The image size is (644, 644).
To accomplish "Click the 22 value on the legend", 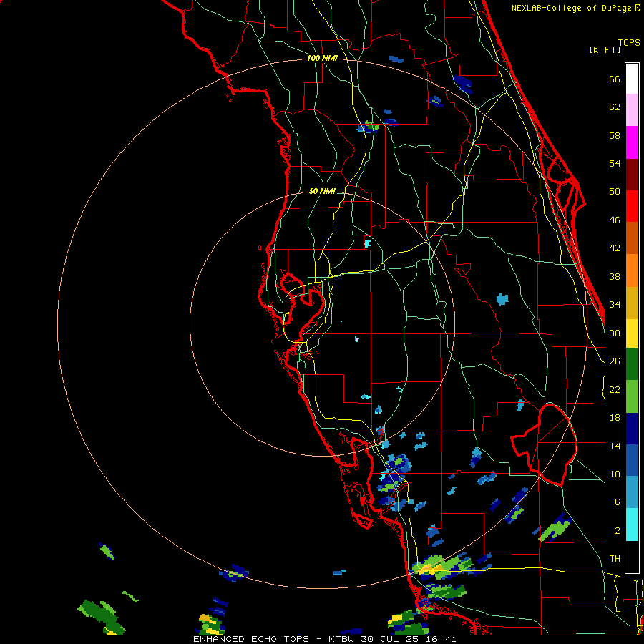I will 615,389.
